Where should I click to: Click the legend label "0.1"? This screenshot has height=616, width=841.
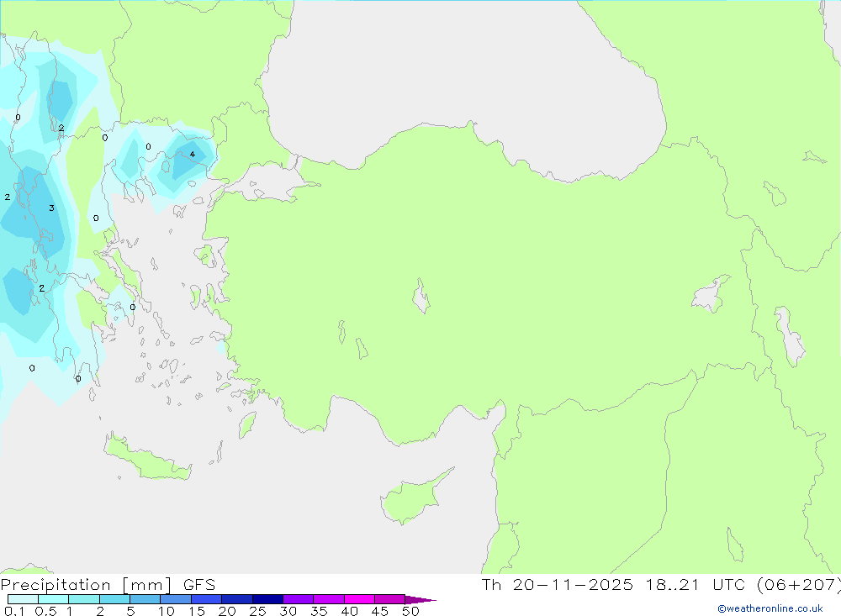(14, 611)
